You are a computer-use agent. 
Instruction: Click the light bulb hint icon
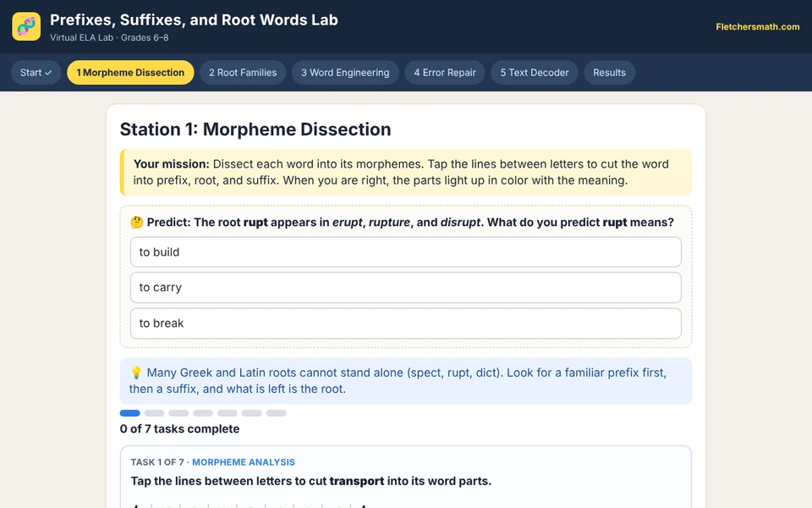click(x=136, y=373)
